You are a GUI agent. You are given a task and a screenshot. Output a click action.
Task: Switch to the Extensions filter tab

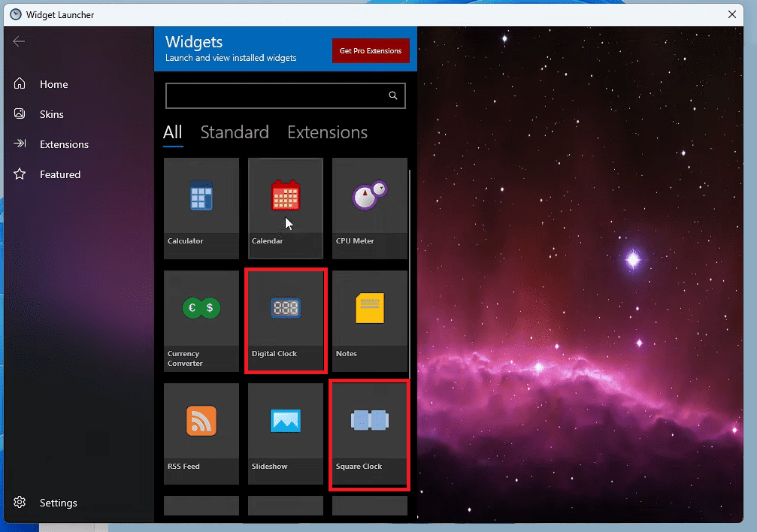pyautogui.click(x=327, y=132)
